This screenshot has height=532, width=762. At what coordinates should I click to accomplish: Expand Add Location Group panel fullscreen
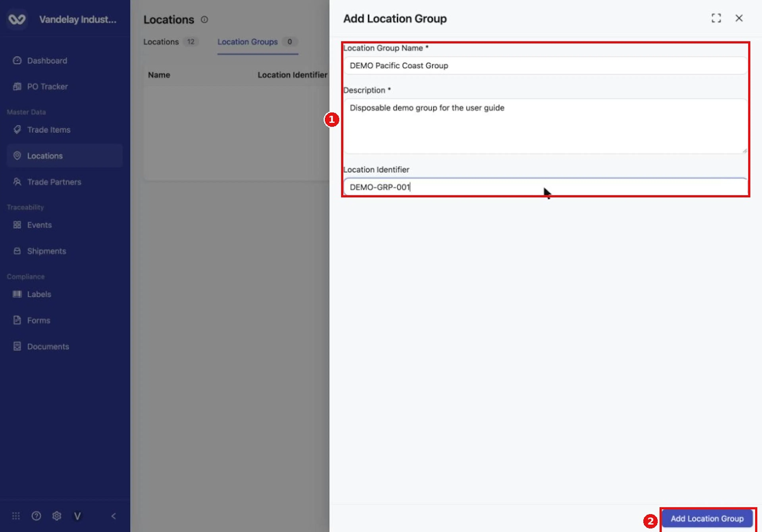coord(716,18)
